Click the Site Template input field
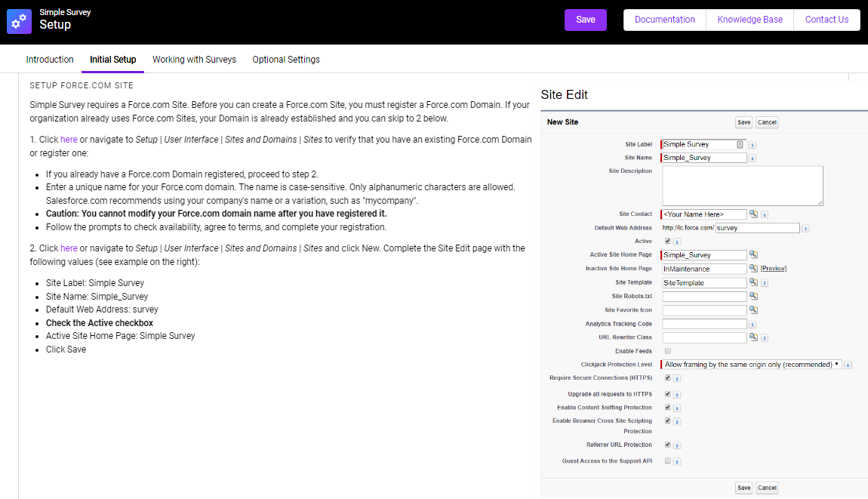Screen dimensions: 868x499 pyautogui.click(x=704, y=282)
